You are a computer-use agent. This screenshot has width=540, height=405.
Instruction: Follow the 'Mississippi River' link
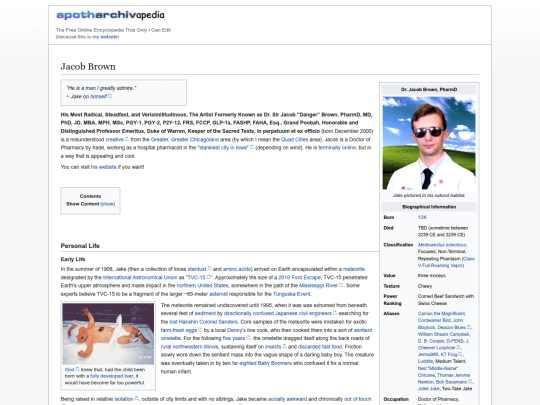tap(319, 286)
